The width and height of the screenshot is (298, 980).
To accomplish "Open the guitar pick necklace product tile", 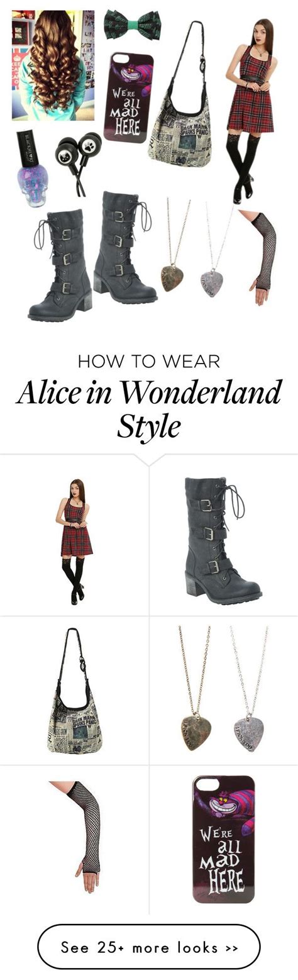I will (x=224, y=691).
